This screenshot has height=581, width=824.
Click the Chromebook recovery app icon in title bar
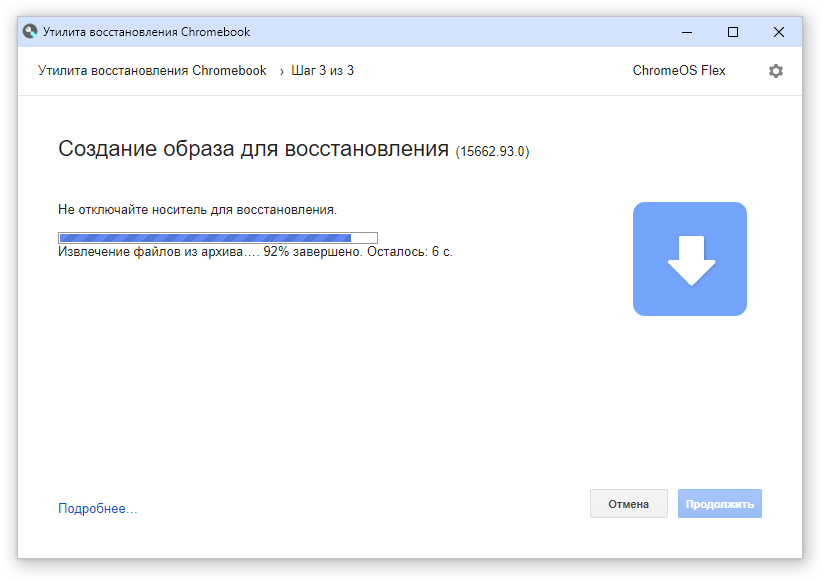click(30, 32)
